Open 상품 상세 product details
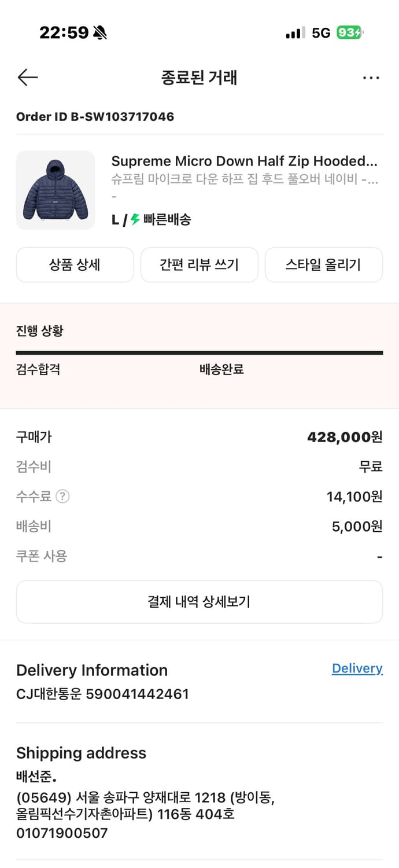Viewport: 399px width, 868px height. (75, 264)
